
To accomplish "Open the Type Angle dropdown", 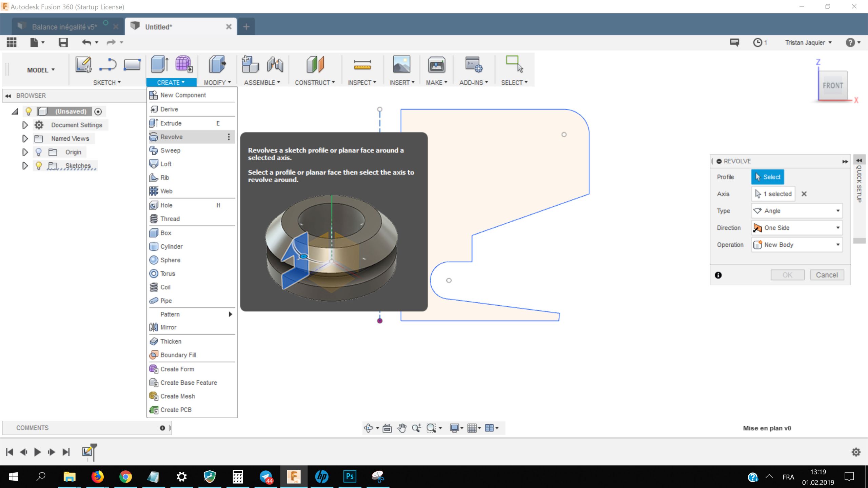I will click(797, 211).
